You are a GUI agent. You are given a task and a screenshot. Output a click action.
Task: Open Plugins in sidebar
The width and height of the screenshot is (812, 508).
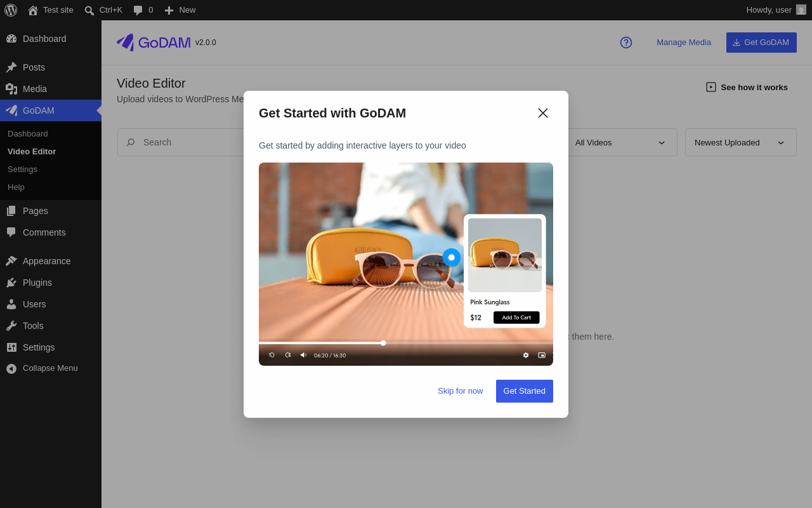click(51, 283)
